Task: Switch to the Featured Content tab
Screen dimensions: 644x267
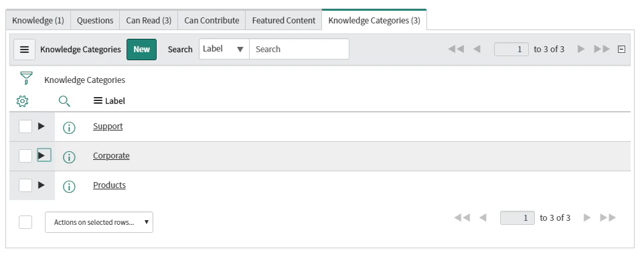Action: coord(284,21)
